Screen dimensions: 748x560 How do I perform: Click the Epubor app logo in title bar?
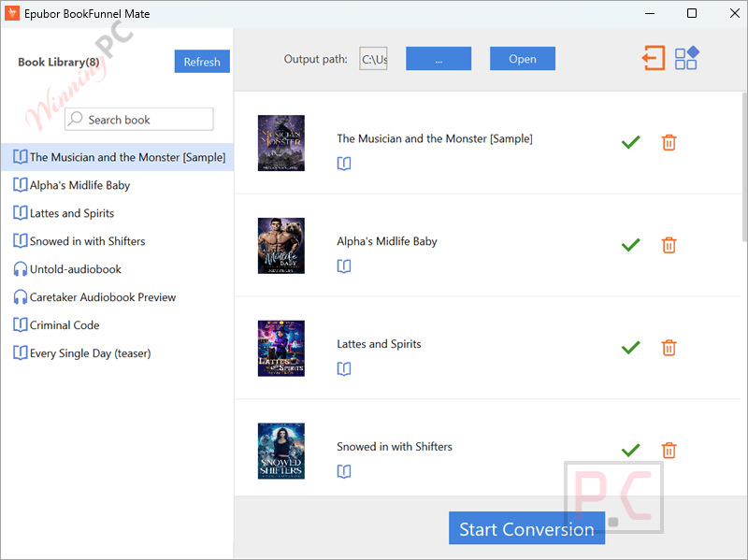[12, 13]
